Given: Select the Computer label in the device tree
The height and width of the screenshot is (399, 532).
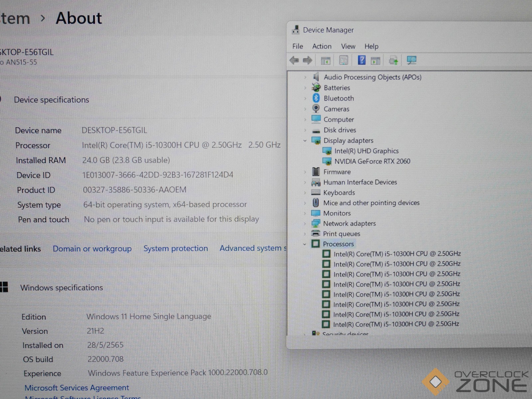Looking at the screenshot, I should (339, 120).
